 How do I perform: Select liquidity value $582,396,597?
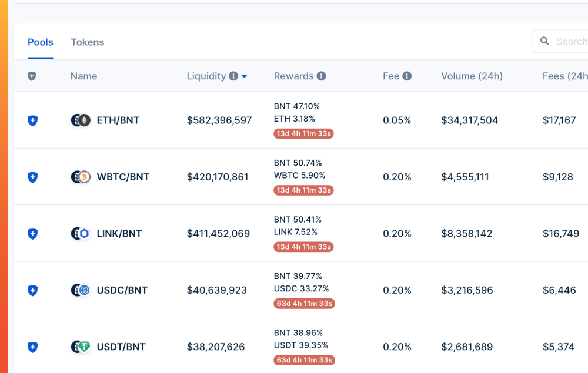click(x=219, y=120)
